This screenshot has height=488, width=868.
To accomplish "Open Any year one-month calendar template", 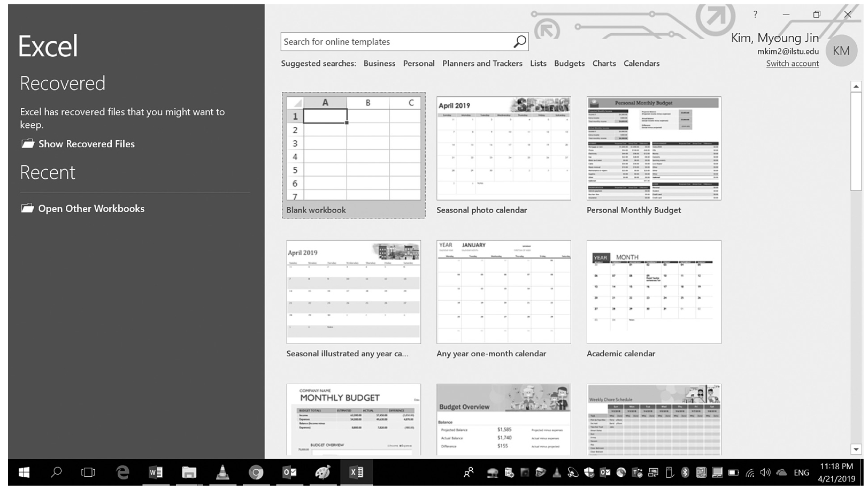I will click(503, 299).
